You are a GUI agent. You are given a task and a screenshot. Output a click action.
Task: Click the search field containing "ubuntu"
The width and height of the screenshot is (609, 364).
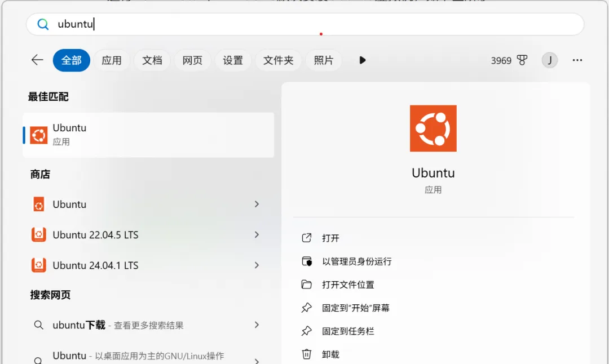coord(305,24)
